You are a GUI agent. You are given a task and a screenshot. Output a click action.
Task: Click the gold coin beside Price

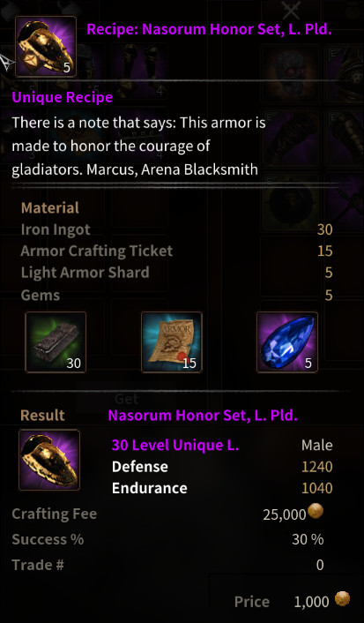tap(342, 598)
